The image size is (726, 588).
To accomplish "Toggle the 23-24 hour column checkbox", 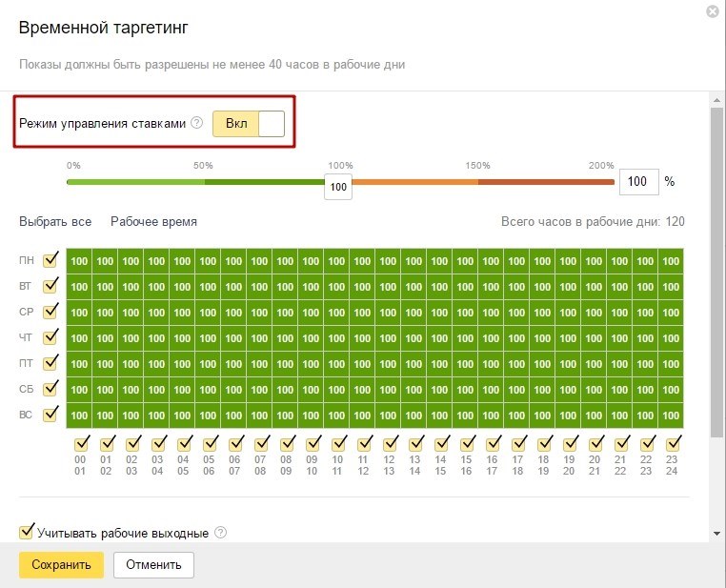I will click(x=672, y=443).
